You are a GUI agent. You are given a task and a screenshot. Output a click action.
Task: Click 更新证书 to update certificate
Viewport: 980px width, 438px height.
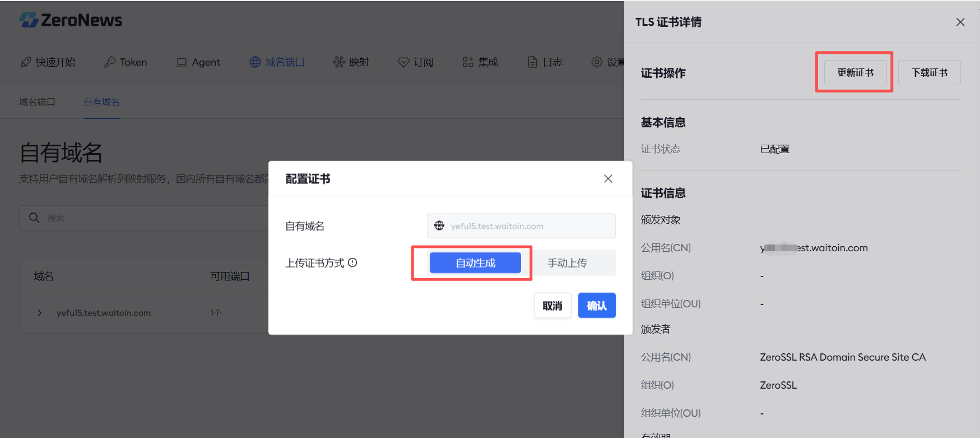coord(855,72)
